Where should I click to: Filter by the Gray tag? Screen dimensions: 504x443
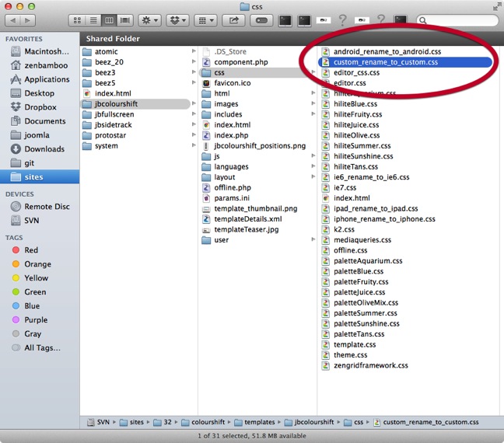26,333
